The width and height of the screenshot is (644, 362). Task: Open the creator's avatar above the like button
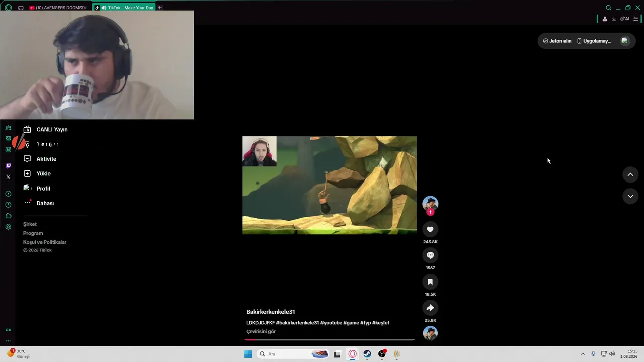tap(430, 203)
